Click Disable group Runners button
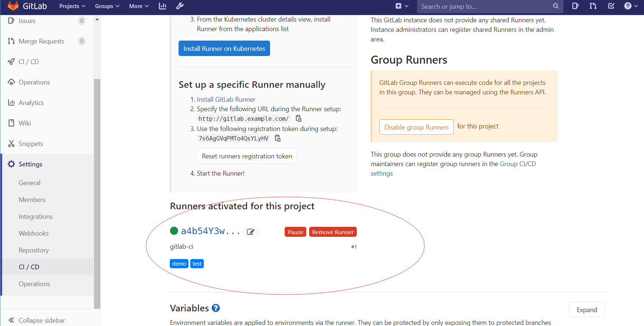Image resolution: width=644 pixels, height=326 pixels. tap(416, 127)
